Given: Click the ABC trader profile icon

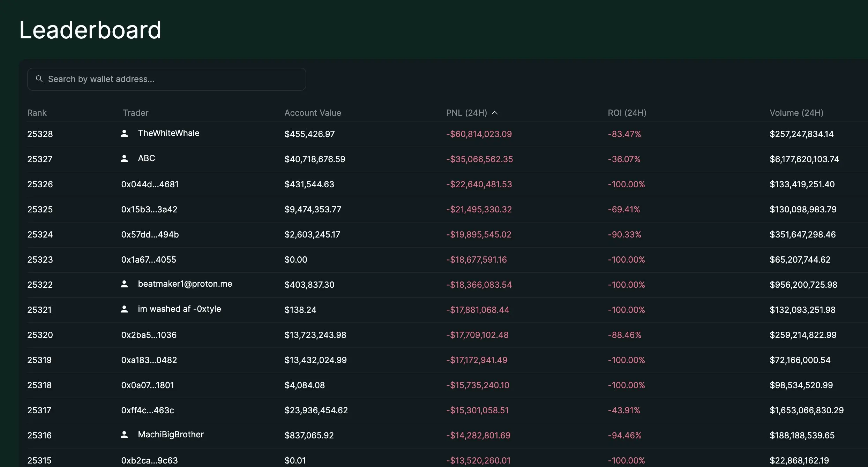Looking at the screenshot, I should click(x=124, y=158).
